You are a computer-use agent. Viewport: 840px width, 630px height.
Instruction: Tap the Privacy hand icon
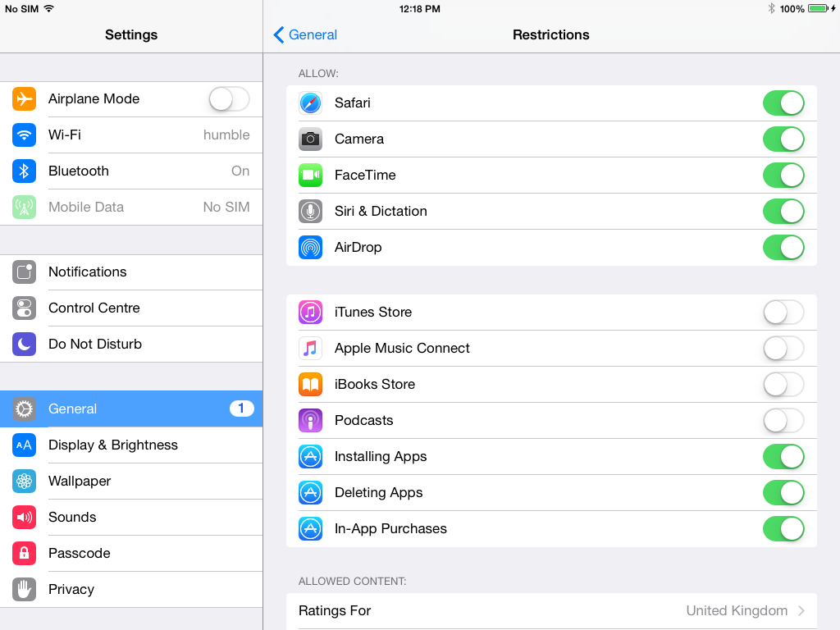(24, 589)
